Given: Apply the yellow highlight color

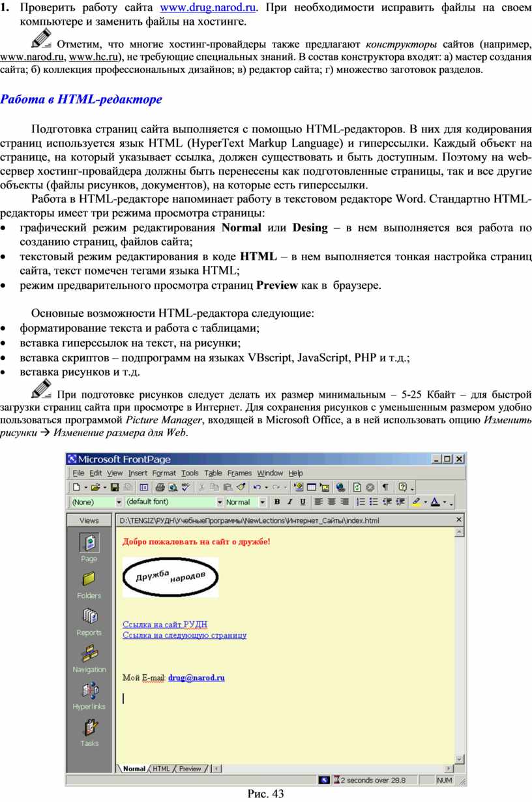Looking at the screenshot, I should coord(416,502).
